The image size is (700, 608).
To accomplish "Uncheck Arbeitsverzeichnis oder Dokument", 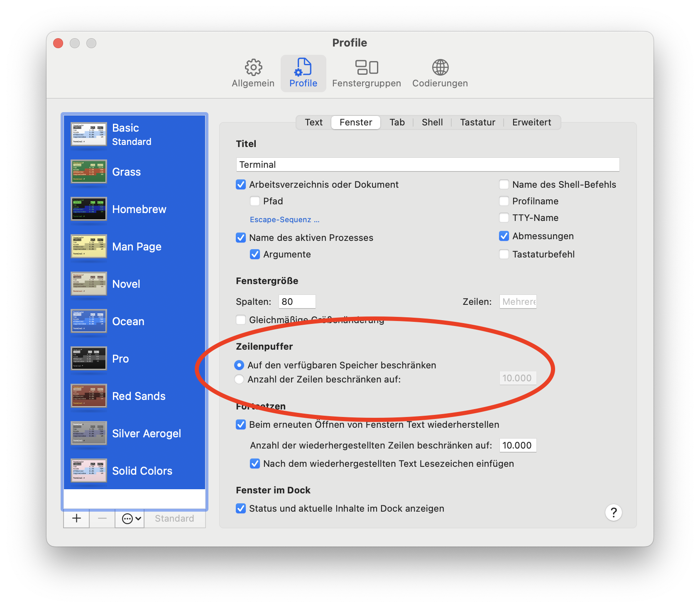I will click(x=240, y=184).
